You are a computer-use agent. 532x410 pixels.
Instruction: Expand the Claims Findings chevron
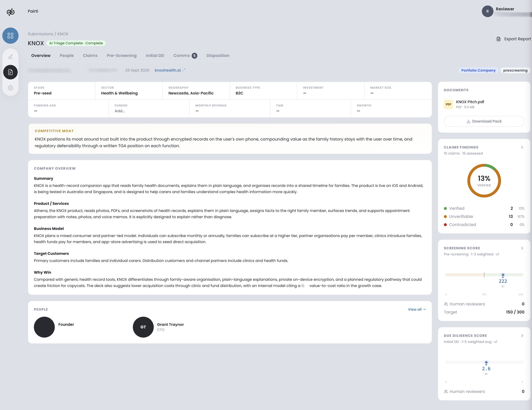tap(522, 147)
